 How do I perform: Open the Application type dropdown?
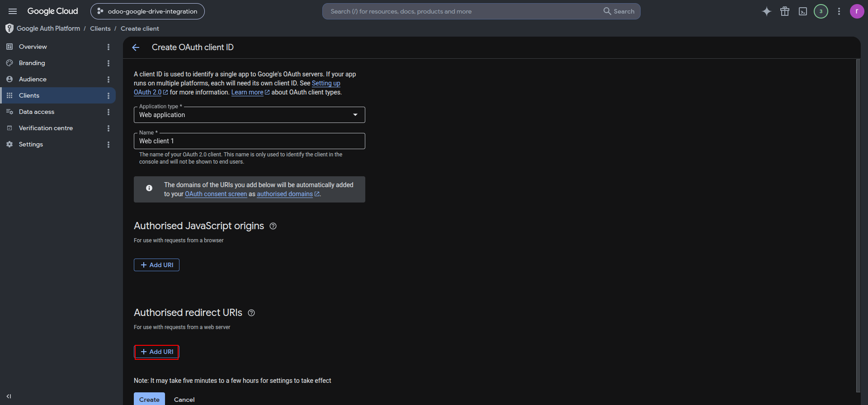click(x=250, y=115)
